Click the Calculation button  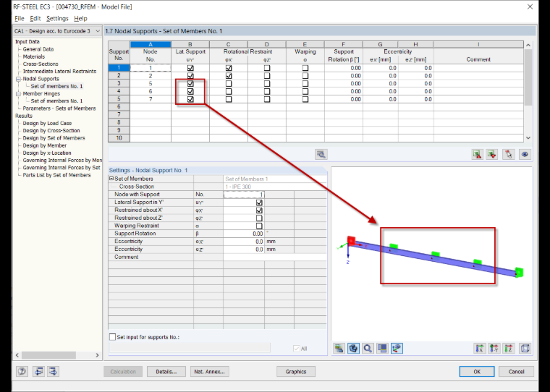123,372
